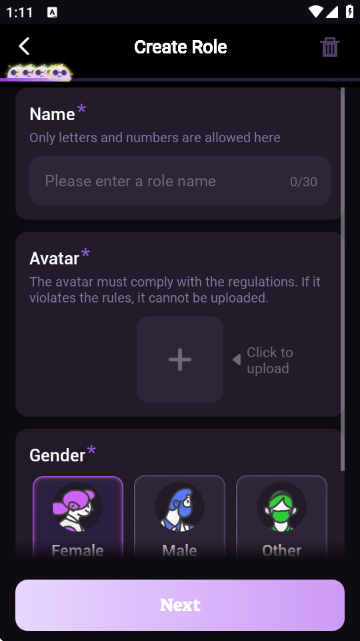Tap the purple step progress bar
Image resolution: width=360 pixels, height=641 pixels.
coord(180,80)
